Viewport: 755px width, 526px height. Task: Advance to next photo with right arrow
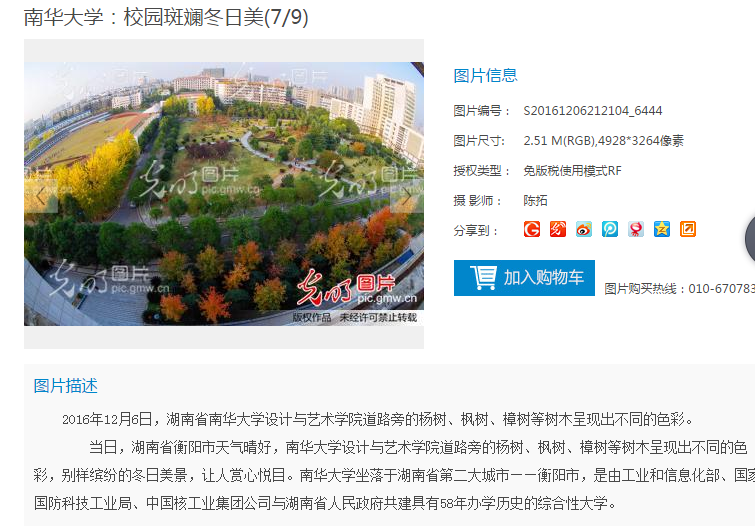[407, 196]
